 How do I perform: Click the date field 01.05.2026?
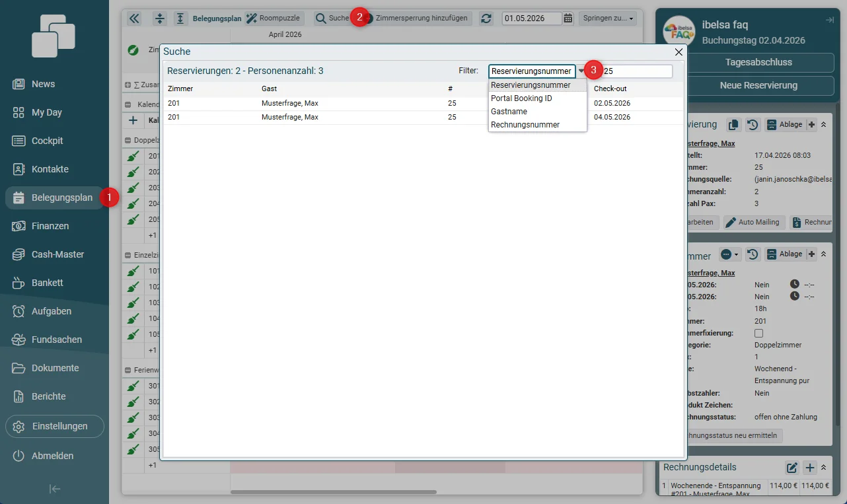point(532,18)
